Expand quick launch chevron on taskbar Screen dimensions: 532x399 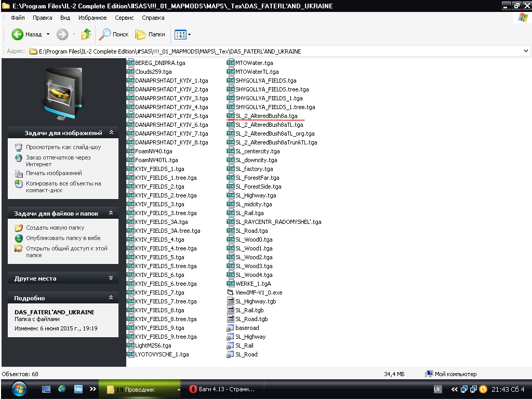point(92,389)
